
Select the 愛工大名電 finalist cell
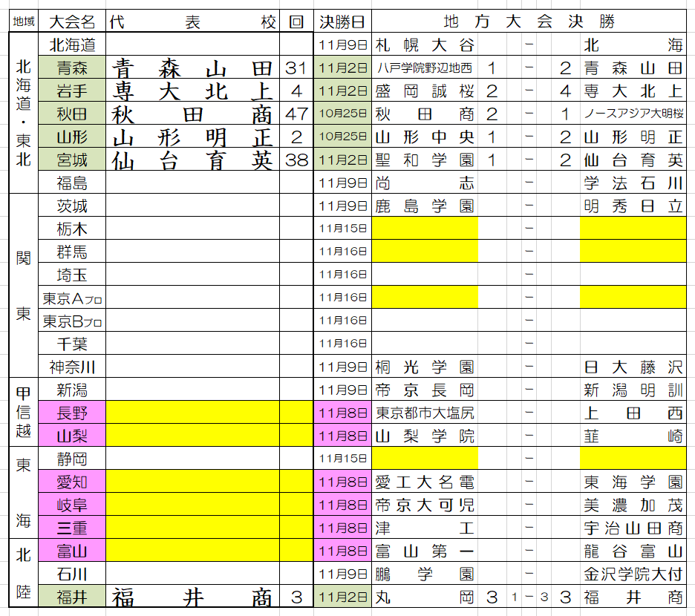(x=425, y=482)
